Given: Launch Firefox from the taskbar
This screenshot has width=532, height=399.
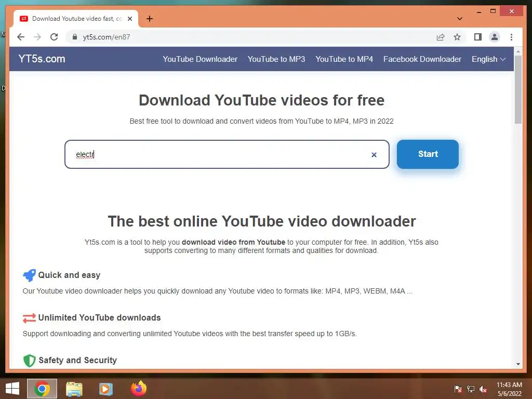Looking at the screenshot, I should 138,389.
